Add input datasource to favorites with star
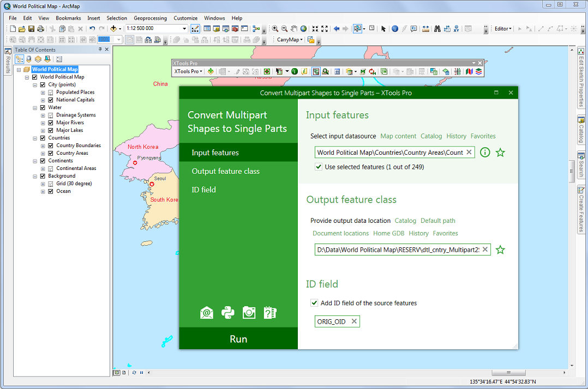Image resolution: width=588 pixels, height=389 pixels. (500, 153)
